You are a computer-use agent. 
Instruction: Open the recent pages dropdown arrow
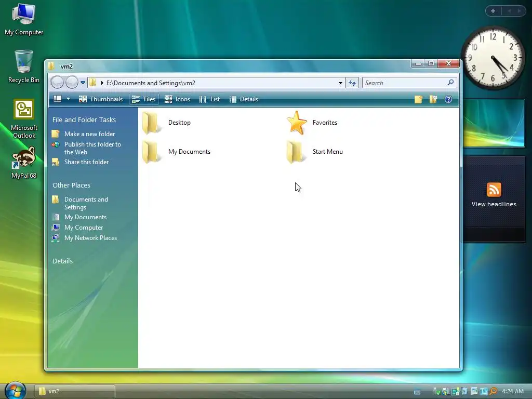(83, 83)
